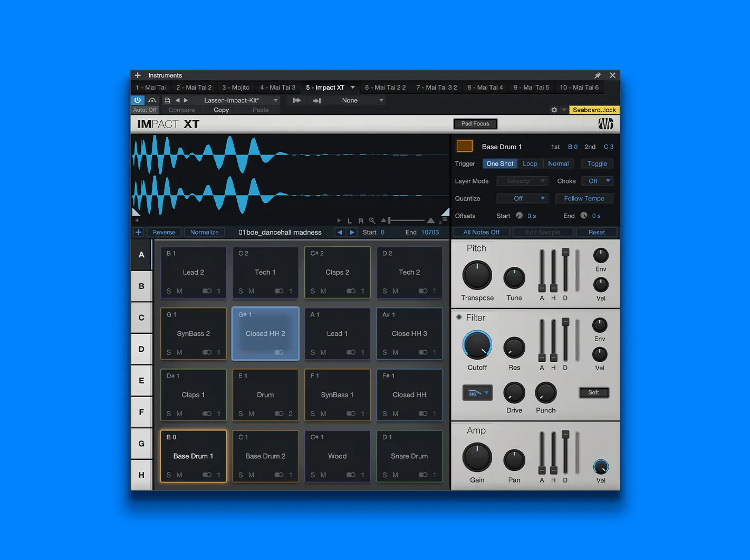This screenshot has height=560, width=750.
Task: Click the Reset button
Action: coord(597,232)
